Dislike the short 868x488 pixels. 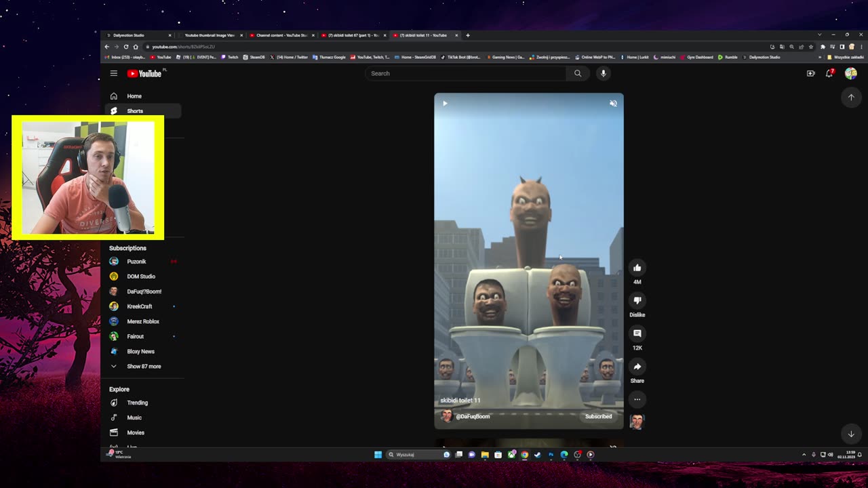tap(637, 300)
